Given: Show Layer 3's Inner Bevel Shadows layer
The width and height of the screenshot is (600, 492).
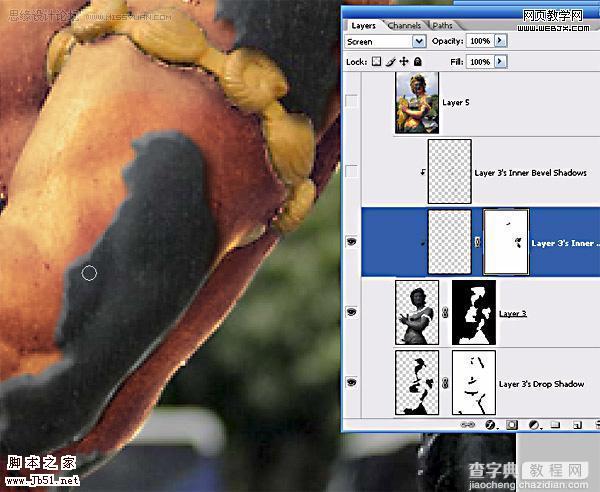Looking at the screenshot, I should pyautogui.click(x=351, y=171).
